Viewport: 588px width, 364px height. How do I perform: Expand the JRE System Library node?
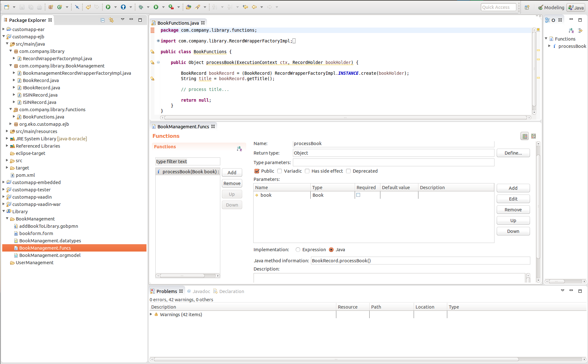7,138
